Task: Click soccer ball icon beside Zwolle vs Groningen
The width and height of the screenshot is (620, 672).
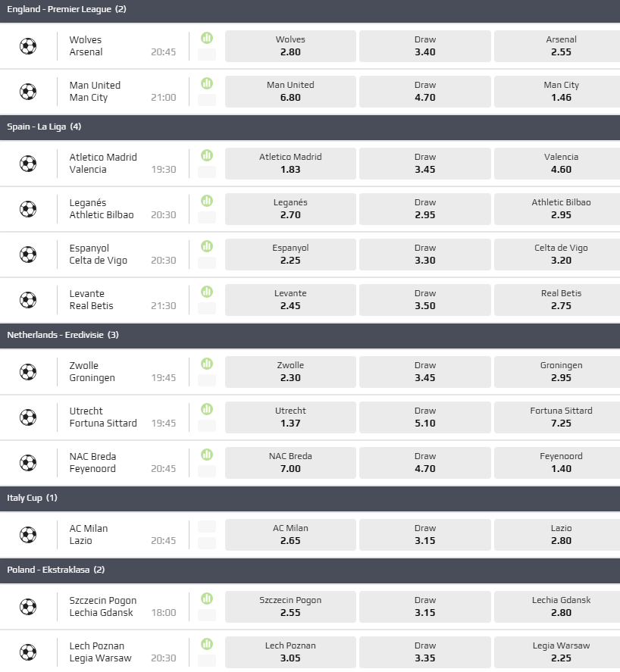Action: (28, 372)
